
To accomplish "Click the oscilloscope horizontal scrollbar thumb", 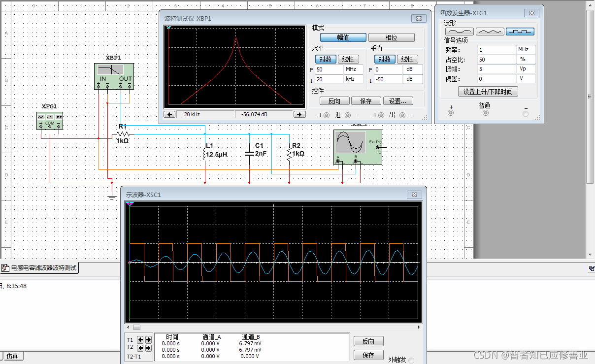I will [137, 327].
